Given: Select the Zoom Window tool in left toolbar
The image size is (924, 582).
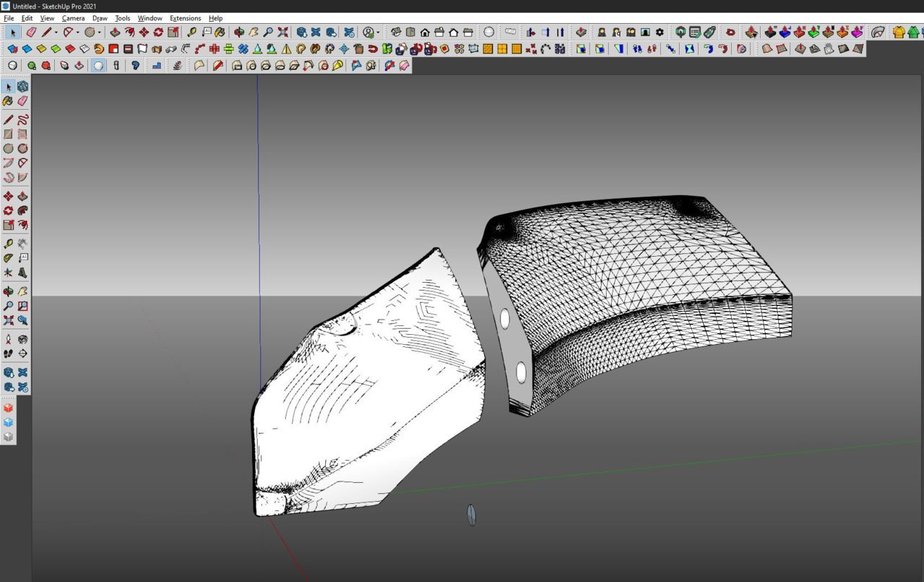Looking at the screenshot, I should pos(22,306).
